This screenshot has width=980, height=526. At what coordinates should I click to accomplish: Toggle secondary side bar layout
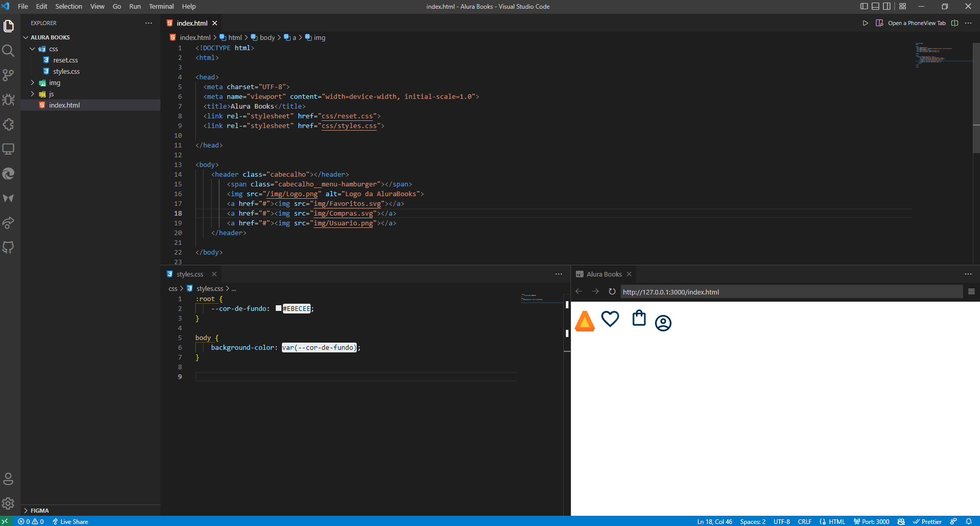click(887, 6)
